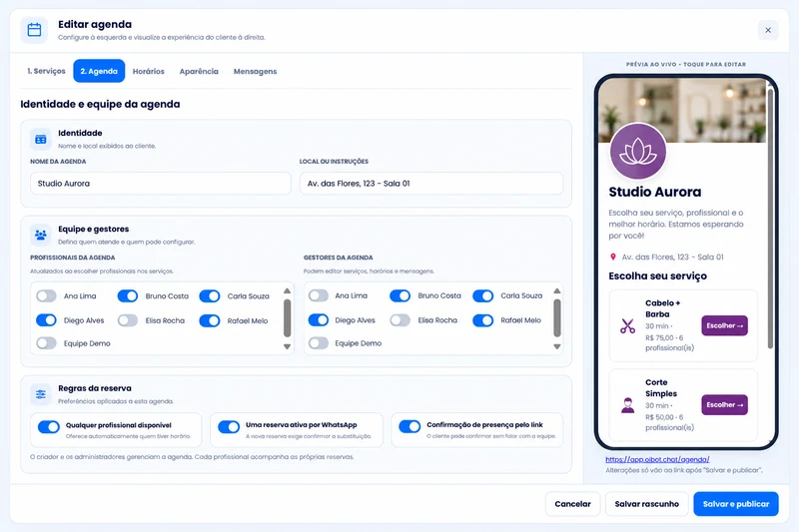The height and width of the screenshot is (532, 799).
Task: Open the app.oibot.chat agenda link
Action: pos(657,459)
